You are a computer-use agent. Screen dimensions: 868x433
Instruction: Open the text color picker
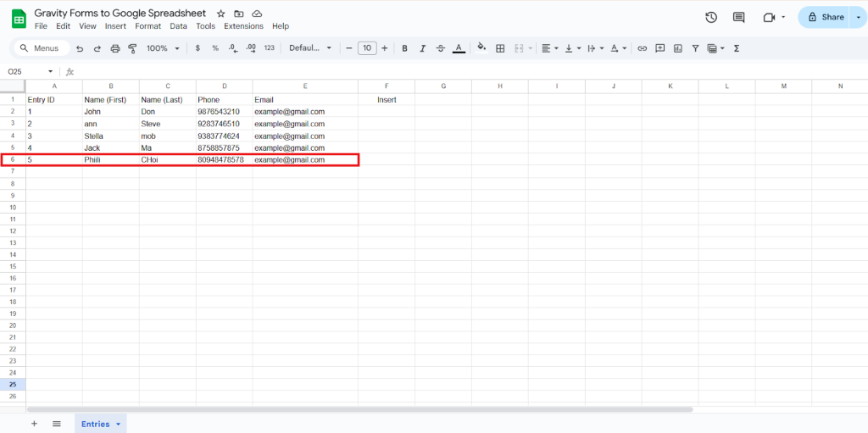[459, 49]
